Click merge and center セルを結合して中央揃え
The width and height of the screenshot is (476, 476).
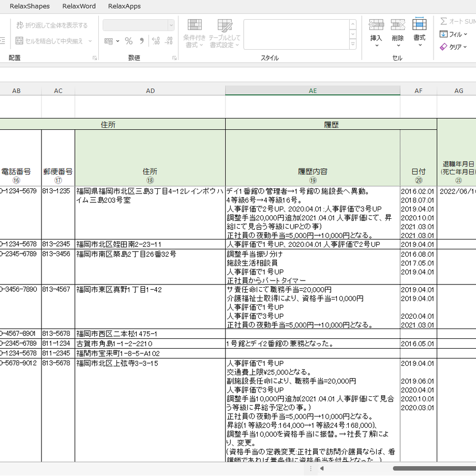click(x=50, y=41)
